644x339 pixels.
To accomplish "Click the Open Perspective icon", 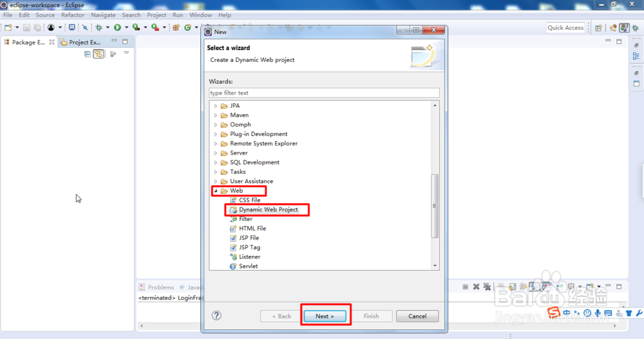I will 598,28.
